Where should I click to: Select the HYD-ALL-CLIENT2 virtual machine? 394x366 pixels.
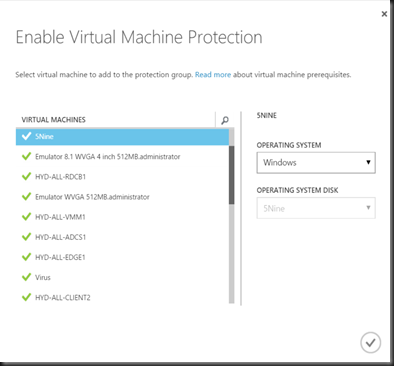(x=122, y=297)
